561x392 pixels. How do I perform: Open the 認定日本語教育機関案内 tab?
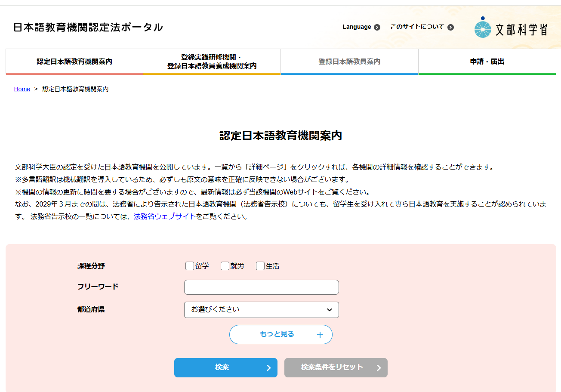tap(74, 62)
